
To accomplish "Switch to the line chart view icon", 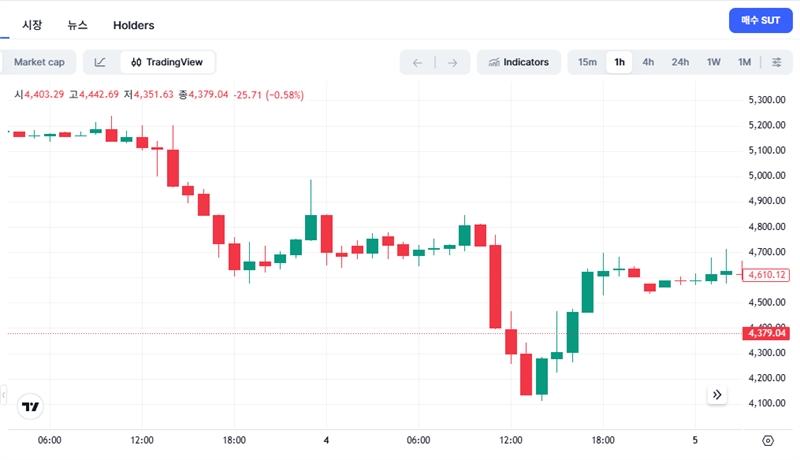I will (x=100, y=62).
